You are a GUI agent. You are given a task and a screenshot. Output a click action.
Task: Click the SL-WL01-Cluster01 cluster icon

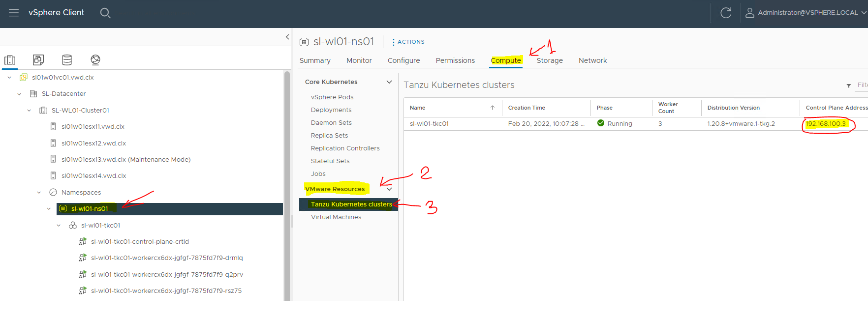coord(43,111)
